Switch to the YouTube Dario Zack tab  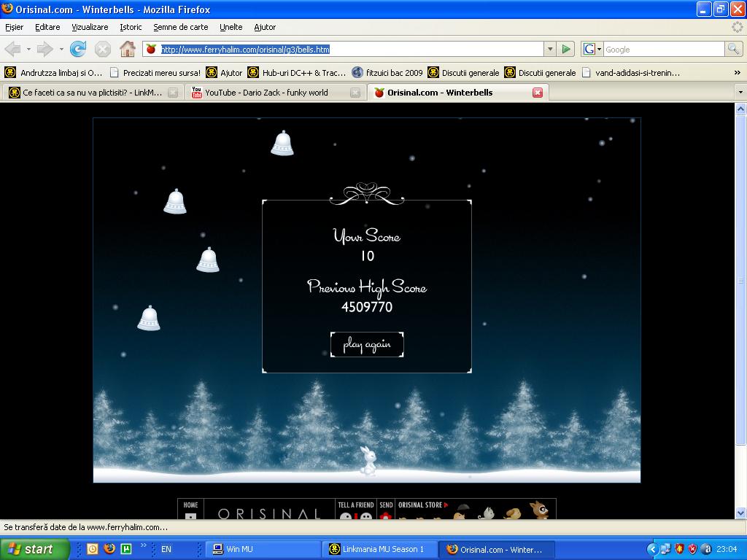point(275,93)
